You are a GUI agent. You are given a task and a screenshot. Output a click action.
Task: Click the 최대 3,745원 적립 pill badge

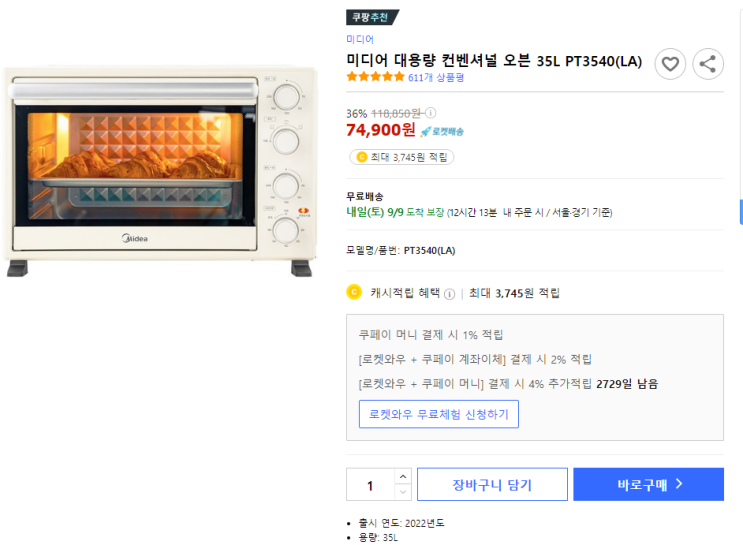pyautogui.click(x=402, y=157)
